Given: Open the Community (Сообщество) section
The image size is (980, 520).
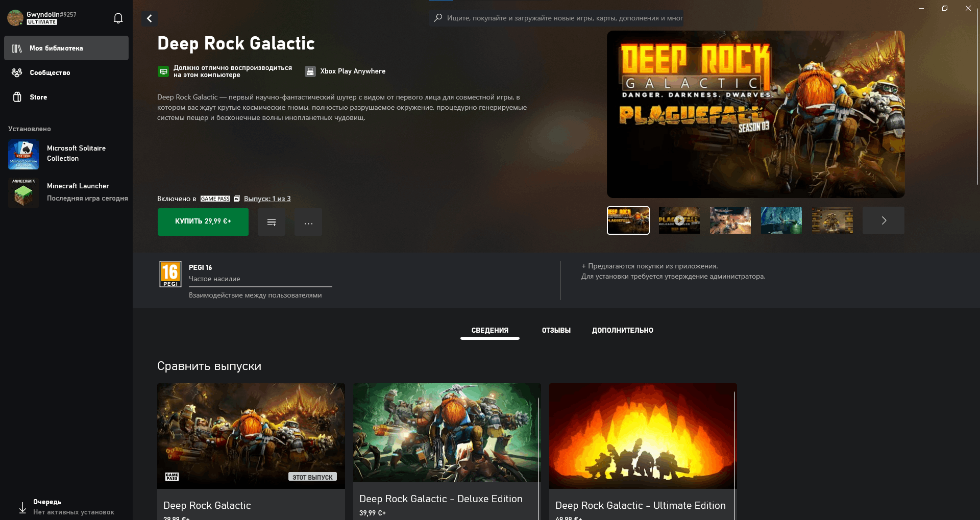Looking at the screenshot, I should [66, 72].
